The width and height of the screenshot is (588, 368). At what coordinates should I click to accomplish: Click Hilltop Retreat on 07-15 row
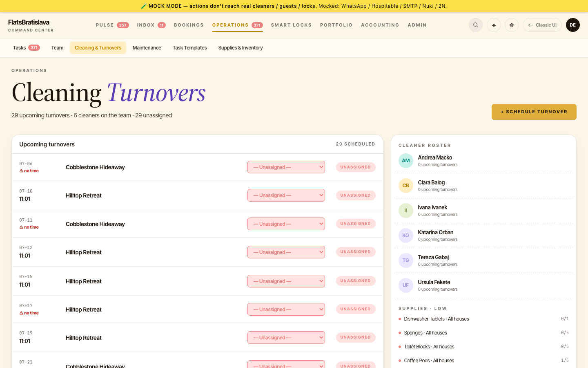click(84, 281)
